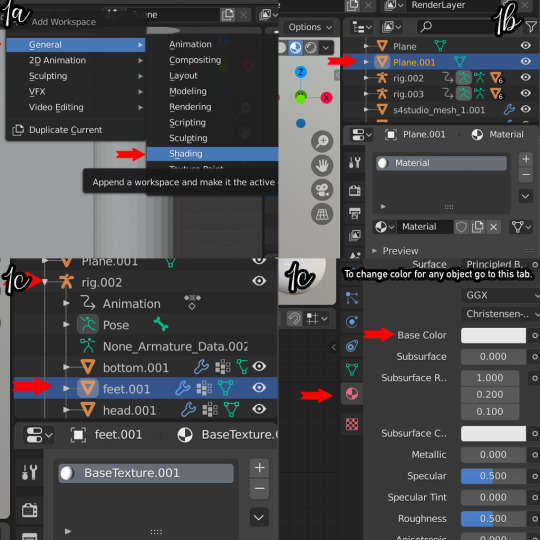Click the blue Z axis gizmo

tap(301, 72)
